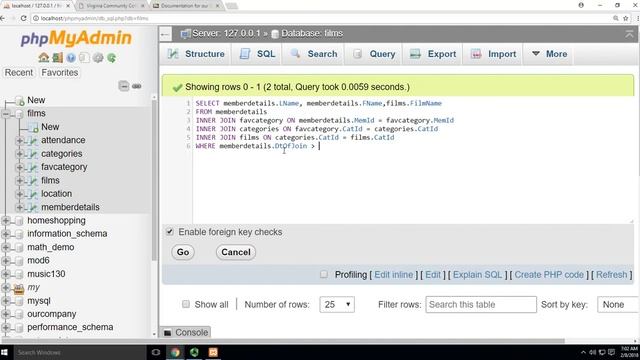Collapse top page header icon
This screenshot has width=640, height=360.
point(629,34)
